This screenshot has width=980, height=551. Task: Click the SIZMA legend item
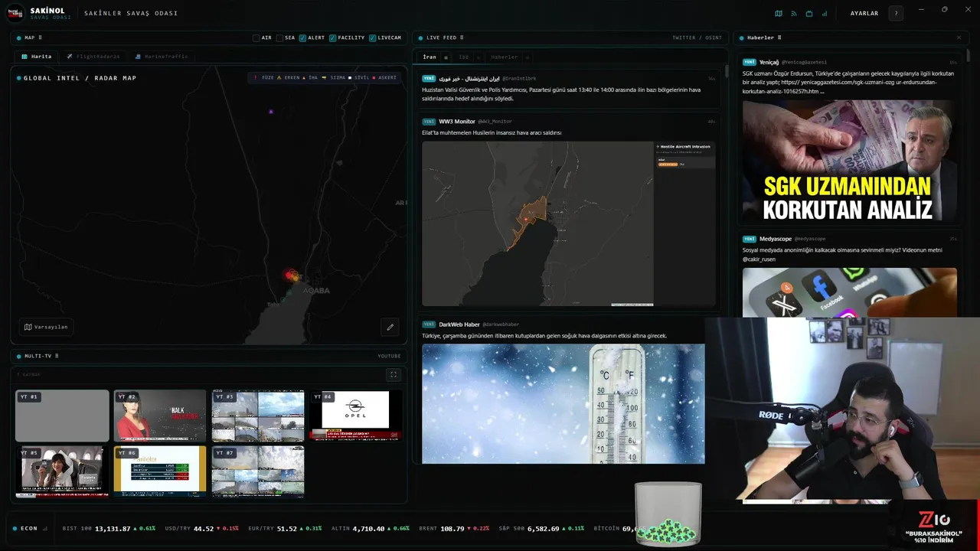334,77
